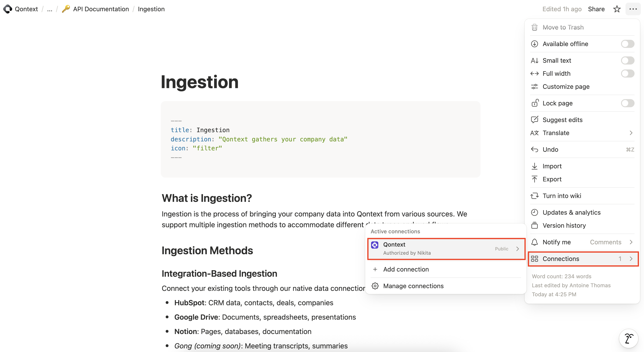Open Updates & analytics

click(x=571, y=212)
